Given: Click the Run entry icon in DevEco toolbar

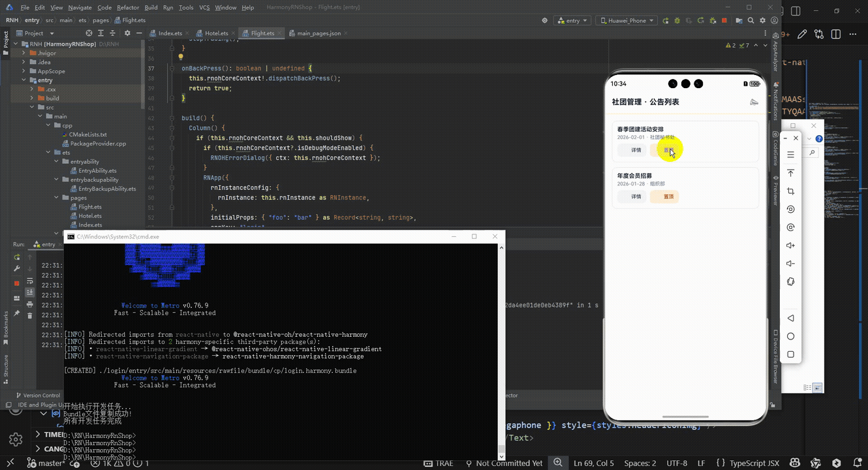Looking at the screenshot, I should click(x=666, y=20).
